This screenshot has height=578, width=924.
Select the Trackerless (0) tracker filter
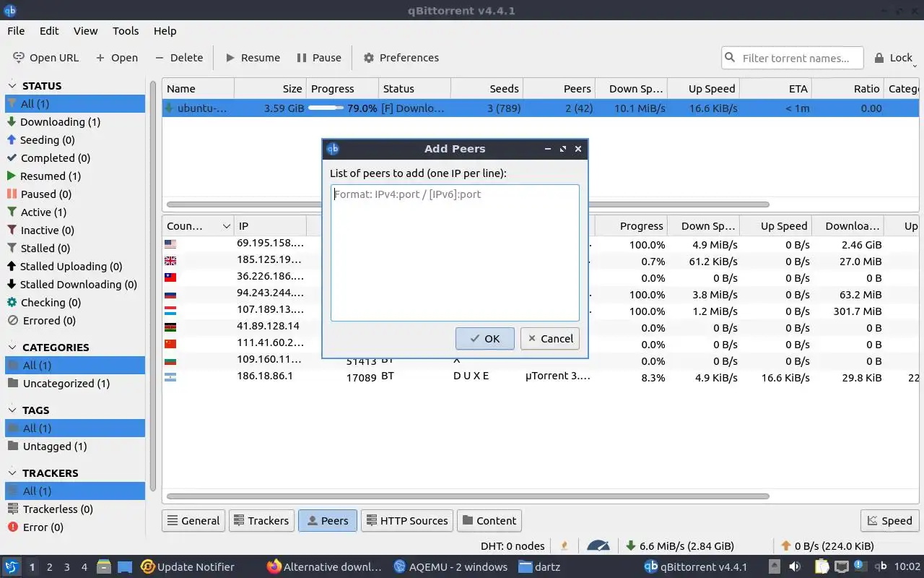(x=75, y=509)
